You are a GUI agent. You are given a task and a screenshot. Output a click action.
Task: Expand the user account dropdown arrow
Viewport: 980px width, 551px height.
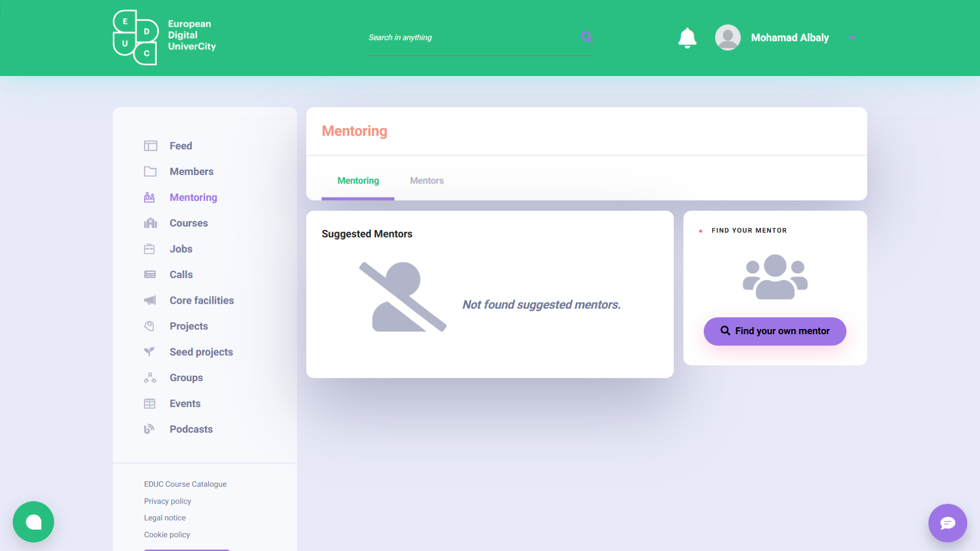852,38
